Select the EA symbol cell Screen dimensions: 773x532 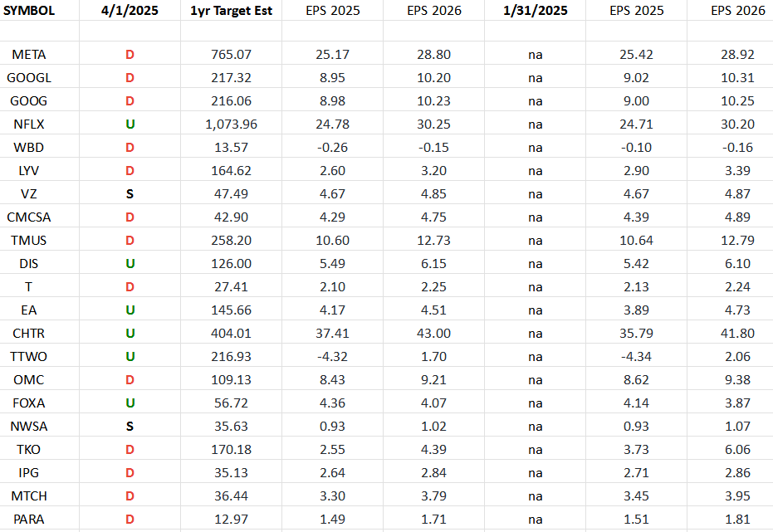[x=28, y=310]
